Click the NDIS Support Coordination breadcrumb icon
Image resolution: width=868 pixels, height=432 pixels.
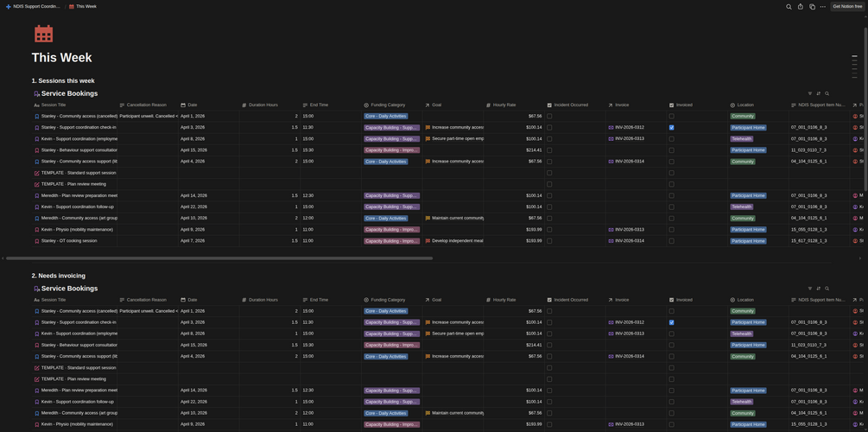coord(9,7)
